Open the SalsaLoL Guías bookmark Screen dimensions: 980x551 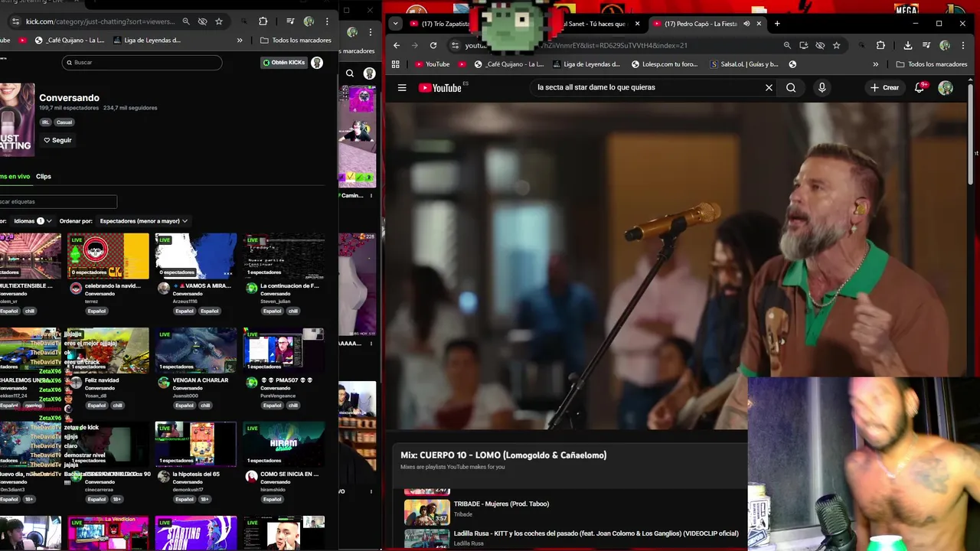(744, 64)
